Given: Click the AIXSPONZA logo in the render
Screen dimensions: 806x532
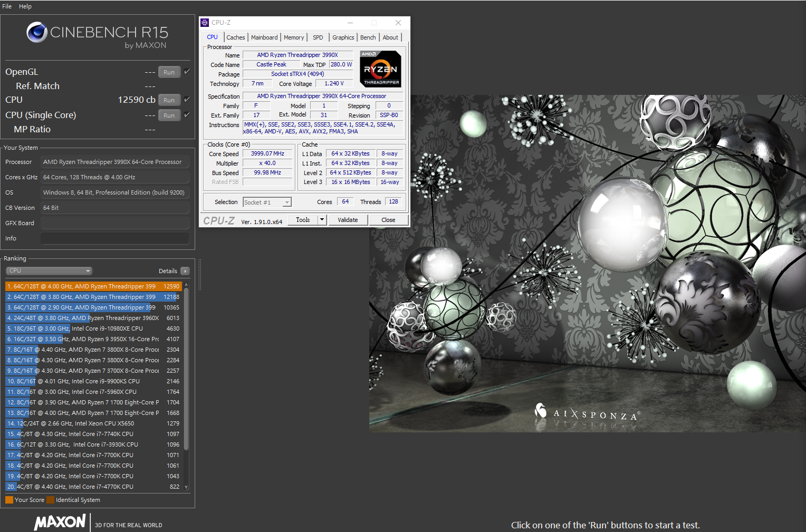Looking at the screenshot, I should 588,412.
